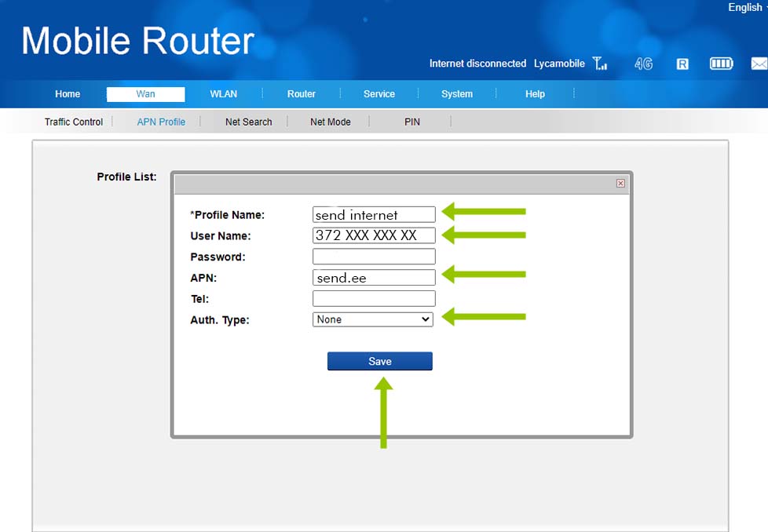Open the messages envelope icon
This screenshot has height=532, width=768.
pyautogui.click(x=759, y=64)
